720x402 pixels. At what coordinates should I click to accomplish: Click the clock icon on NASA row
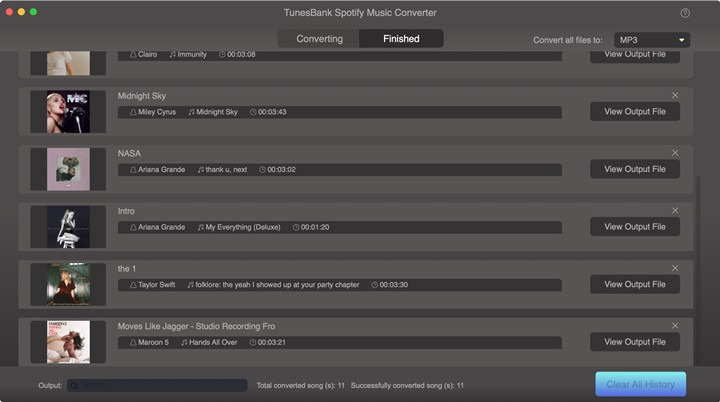pos(263,170)
